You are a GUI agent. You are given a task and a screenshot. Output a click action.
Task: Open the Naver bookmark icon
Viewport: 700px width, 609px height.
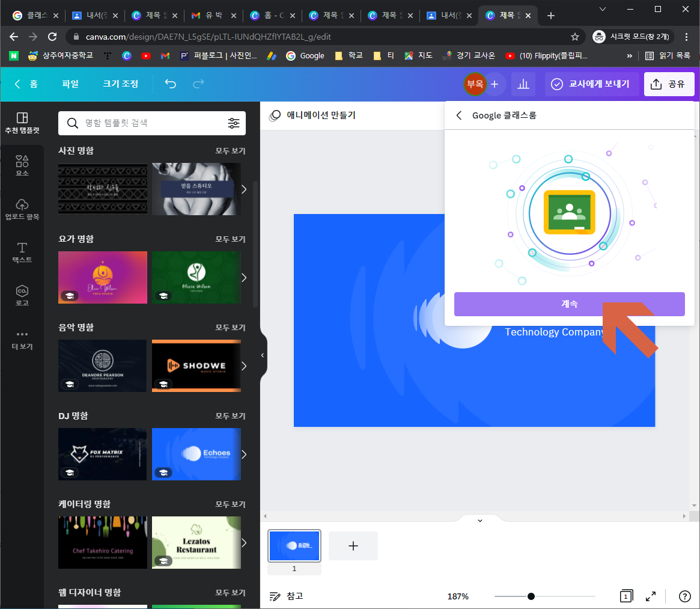coord(14,56)
